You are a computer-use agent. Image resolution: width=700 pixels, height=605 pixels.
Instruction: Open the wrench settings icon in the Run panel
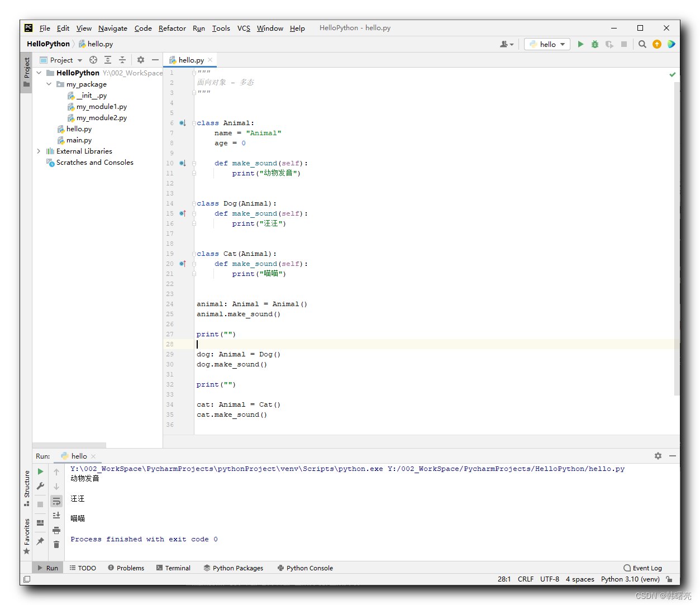(40, 487)
